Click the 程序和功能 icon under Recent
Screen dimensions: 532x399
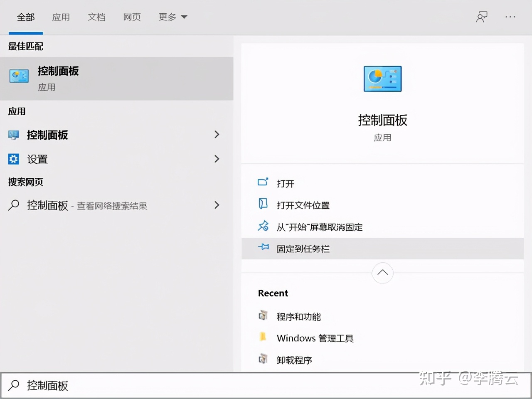(263, 316)
